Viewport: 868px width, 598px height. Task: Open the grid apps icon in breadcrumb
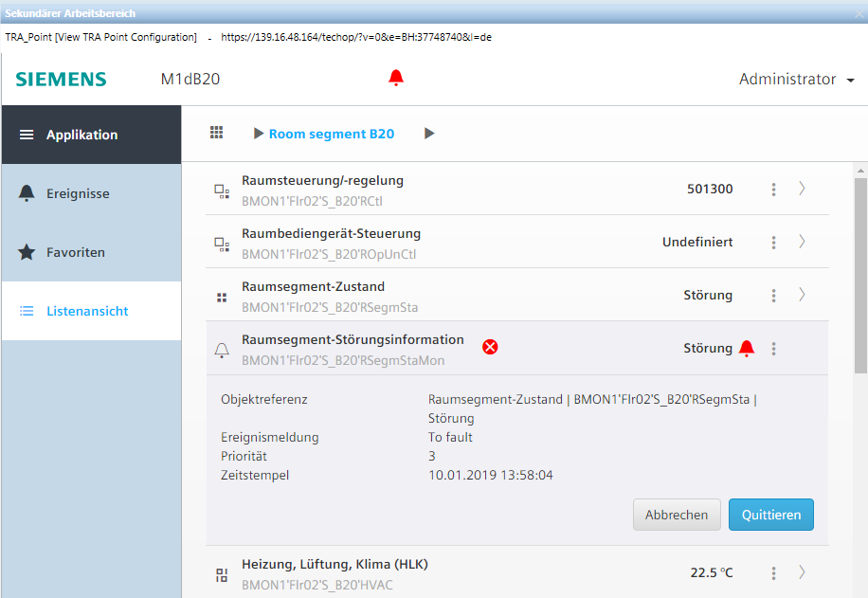tap(216, 134)
